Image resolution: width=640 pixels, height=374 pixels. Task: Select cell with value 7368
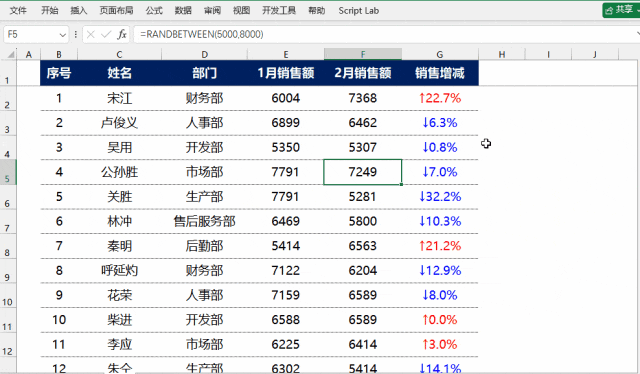coord(363,98)
